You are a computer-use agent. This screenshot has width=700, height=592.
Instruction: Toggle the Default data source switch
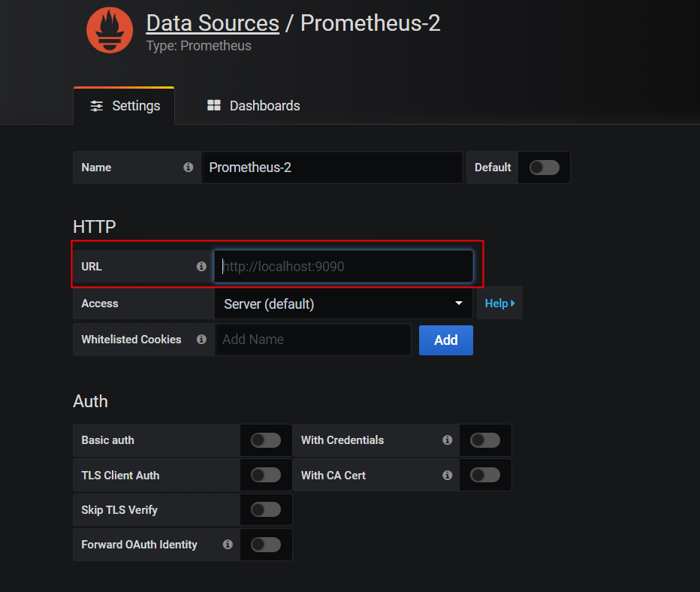point(544,168)
